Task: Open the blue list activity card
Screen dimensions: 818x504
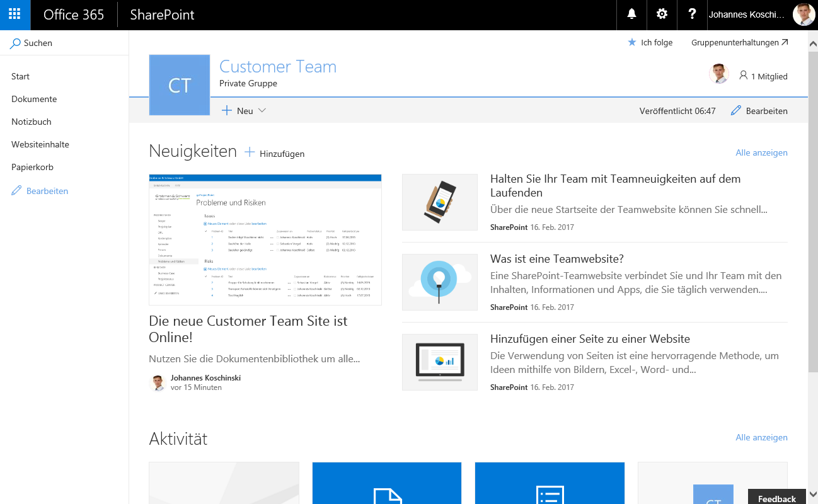Action: click(x=550, y=483)
